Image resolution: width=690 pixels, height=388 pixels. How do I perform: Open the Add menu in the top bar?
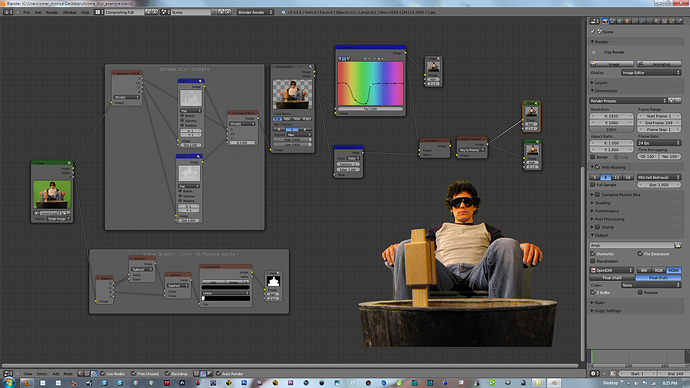tap(38, 12)
